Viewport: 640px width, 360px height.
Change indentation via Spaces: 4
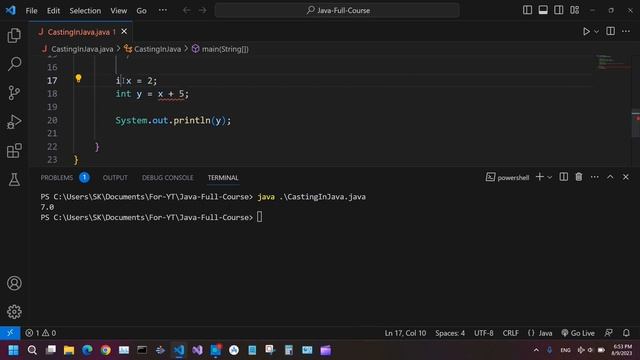[450, 333]
